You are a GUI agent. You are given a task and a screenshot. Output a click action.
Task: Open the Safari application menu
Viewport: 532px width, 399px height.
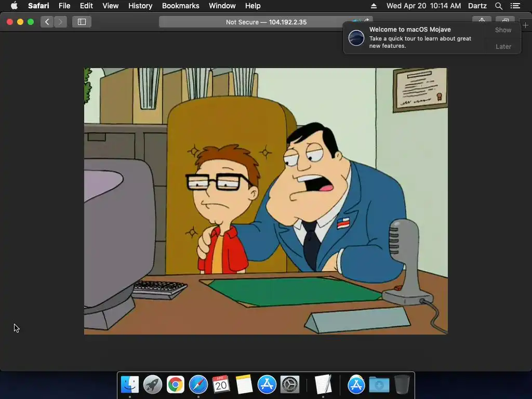(38, 6)
